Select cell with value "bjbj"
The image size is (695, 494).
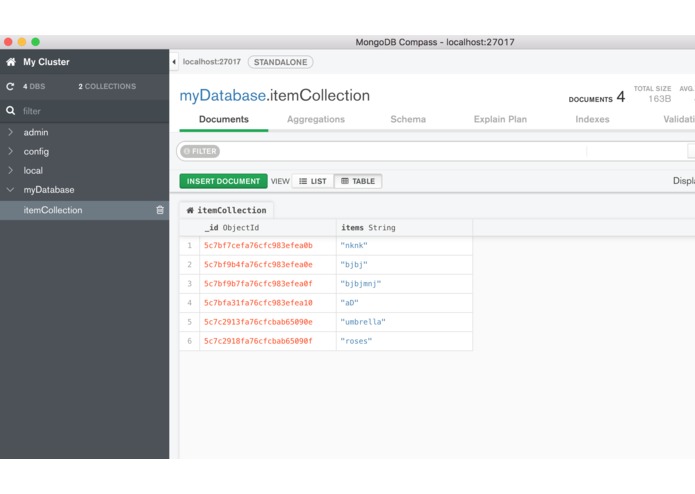pyautogui.click(x=404, y=265)
